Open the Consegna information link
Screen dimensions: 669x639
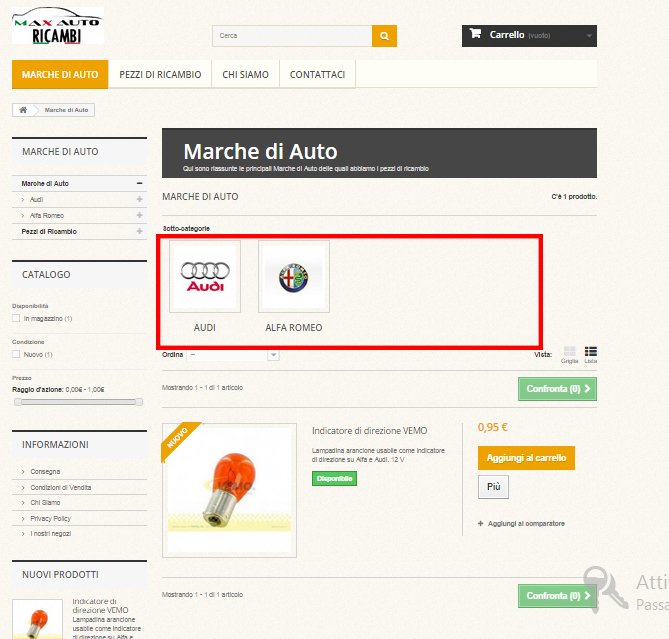click(45, 472)
